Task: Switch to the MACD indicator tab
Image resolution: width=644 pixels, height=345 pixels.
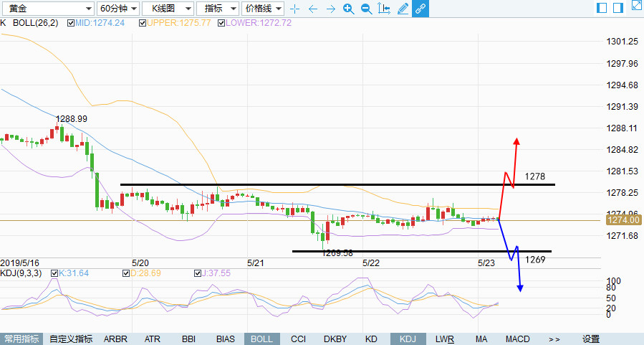Action: [517, 339]
